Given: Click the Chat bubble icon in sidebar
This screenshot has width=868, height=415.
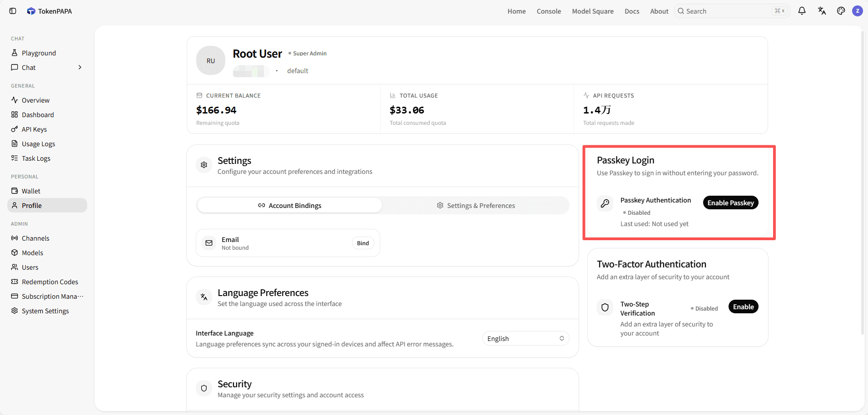Looking at the screenshot, I should (15, 67).
